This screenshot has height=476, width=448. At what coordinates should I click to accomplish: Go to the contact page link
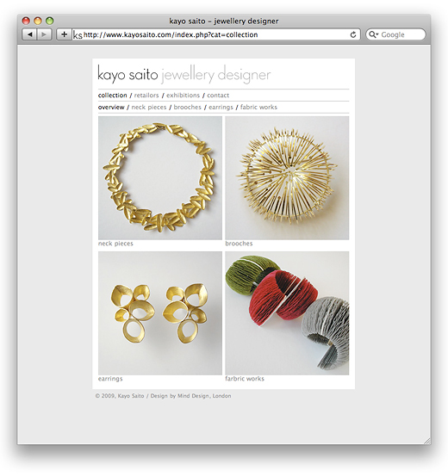pos(218,96)
